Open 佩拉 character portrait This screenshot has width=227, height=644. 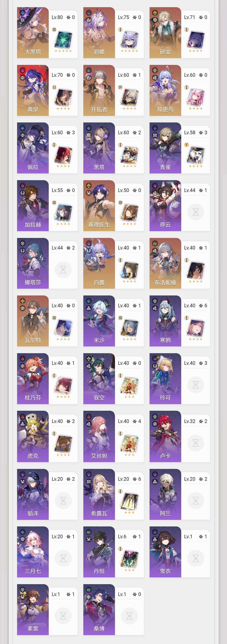tap(33, 148)
